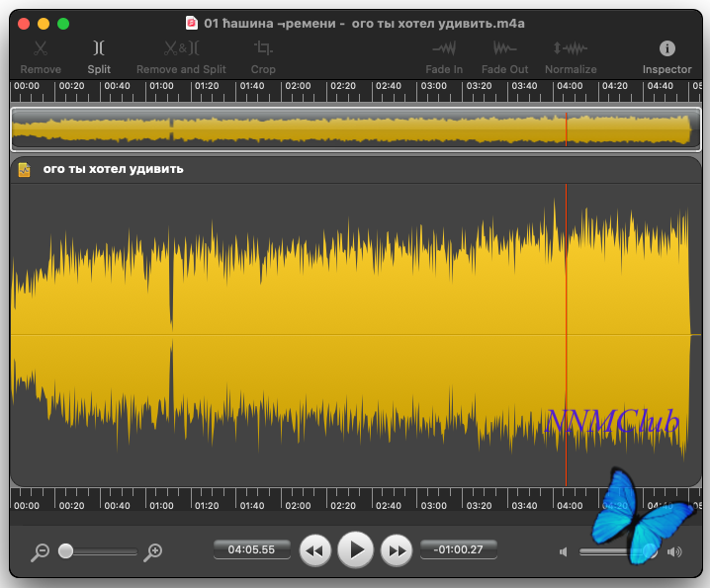The height and width of the screenshot is (588, 710).
Task: Click the current time 04:05.55 field
Action: [x=251, y=548]
